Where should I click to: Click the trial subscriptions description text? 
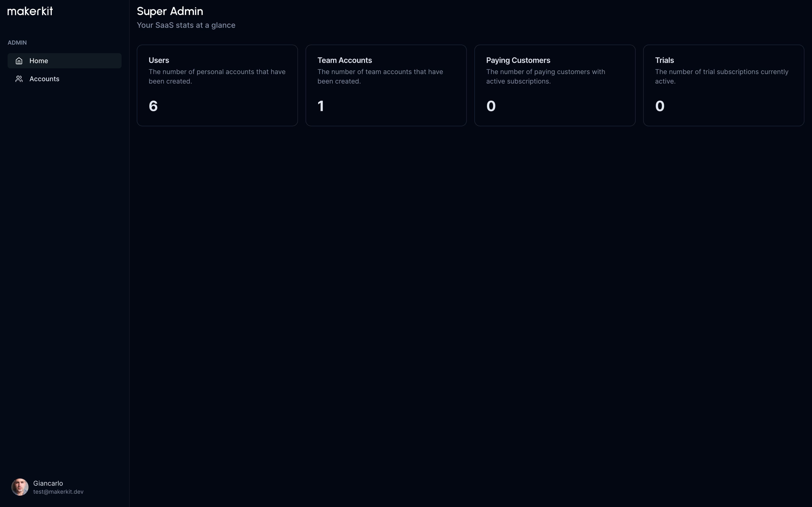(x=722, y=76)
